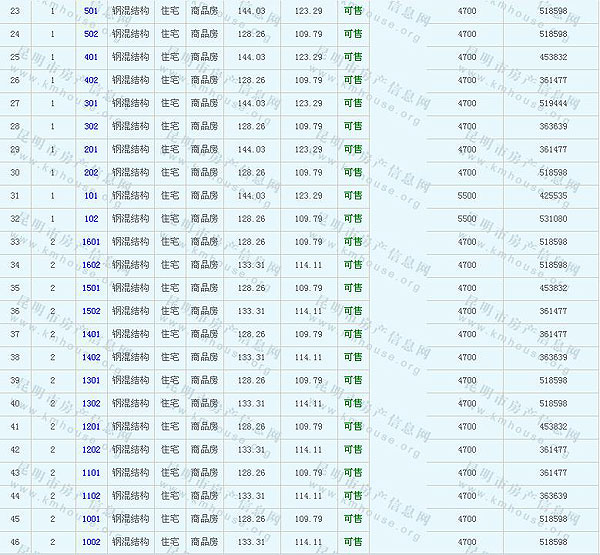The height and width of the screenshot is (555, 600).
Task: Open room 1402 link
Action: 91,357
